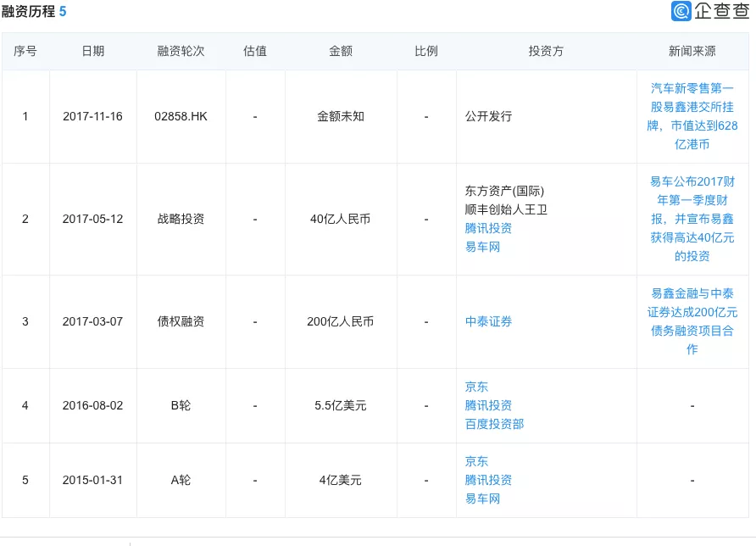Click 京东 investor link in the A轮 row
Screen dimensions: 756x546
point(476,461)
